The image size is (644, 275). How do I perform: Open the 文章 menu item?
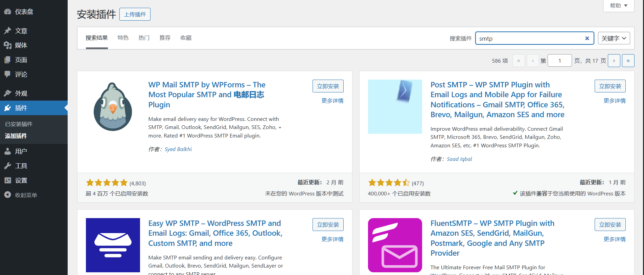(34, 31)
